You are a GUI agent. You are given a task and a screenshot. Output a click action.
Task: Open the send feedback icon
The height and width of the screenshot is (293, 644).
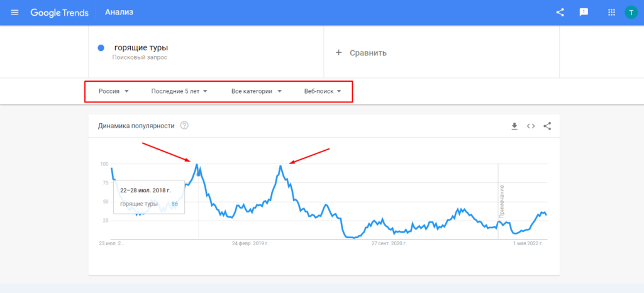pyautogui.click(x=584, y=13)
